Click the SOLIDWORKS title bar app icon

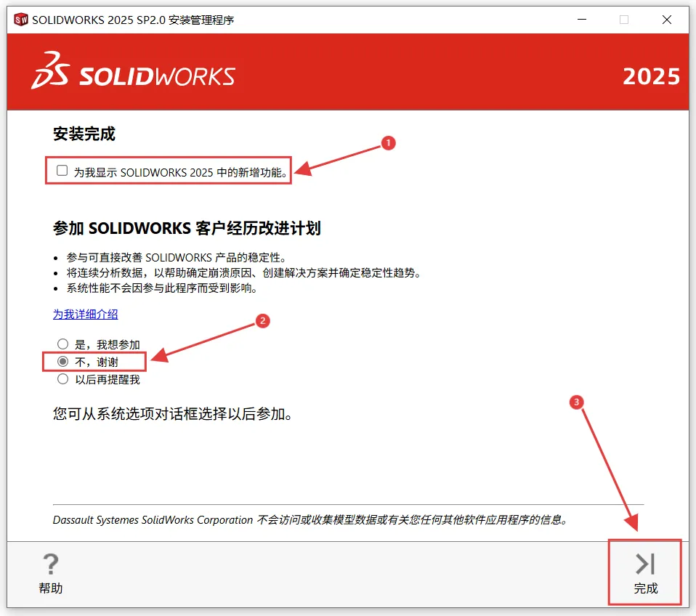(x=21, y=20)
